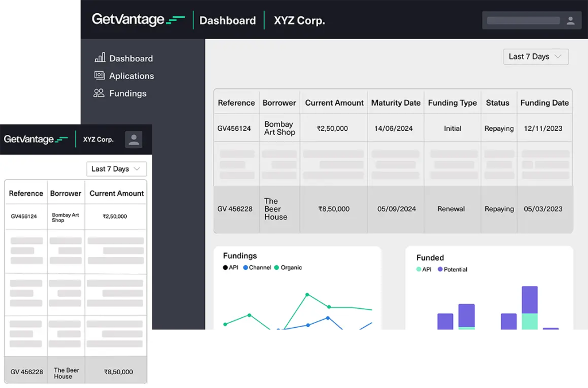Click the tallest stacked bar in Funded chart
Viewport: 588px width, 388px height.
[x=529, y=308]
